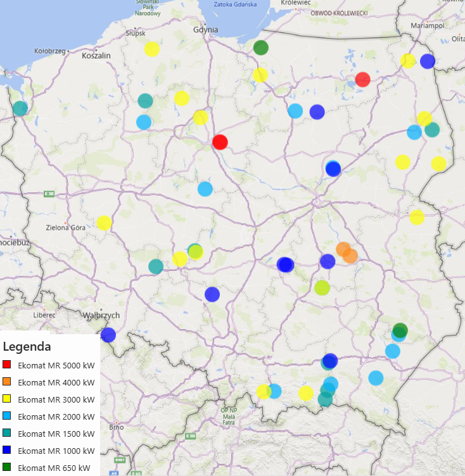Click the orange Ekomat MR 4000 kW swatch

[x=7, y=382]
